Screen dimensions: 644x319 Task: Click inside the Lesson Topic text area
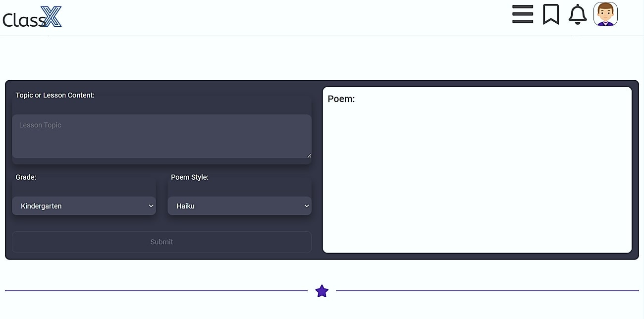coord(161,136)
